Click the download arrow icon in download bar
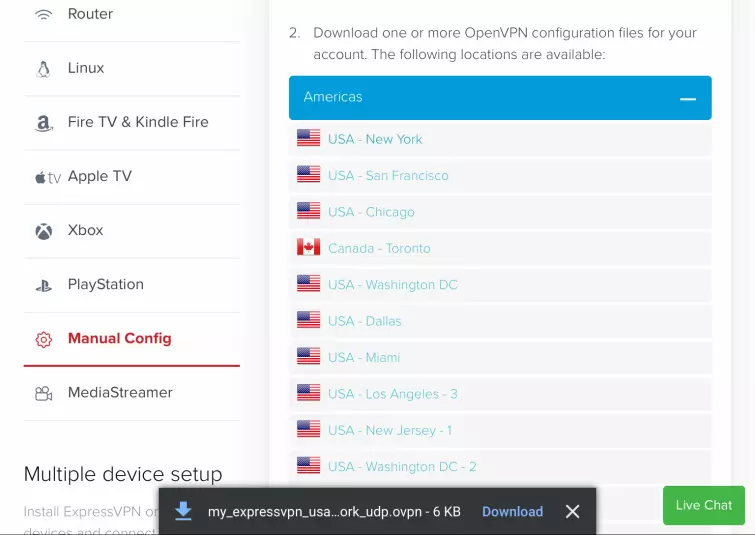 coord(183,511)
